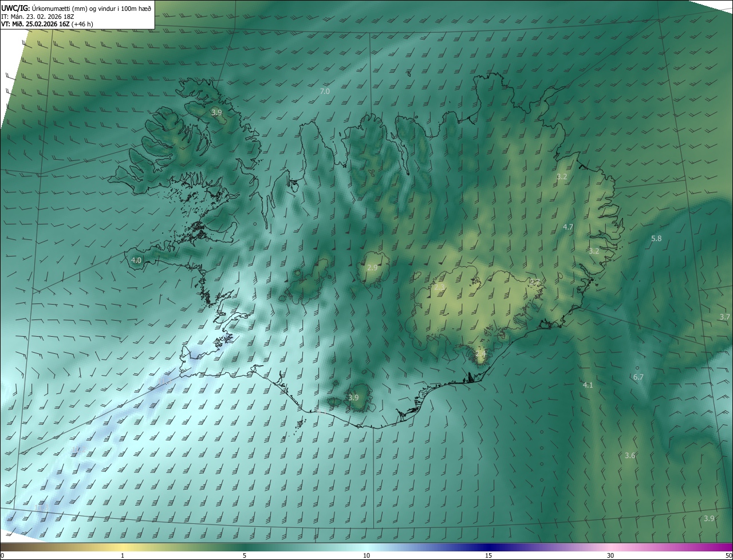Click the initial time 'IT: Mán. 23. 02. 2026 18Z'
733x560 pixels.
click(38, 16)
